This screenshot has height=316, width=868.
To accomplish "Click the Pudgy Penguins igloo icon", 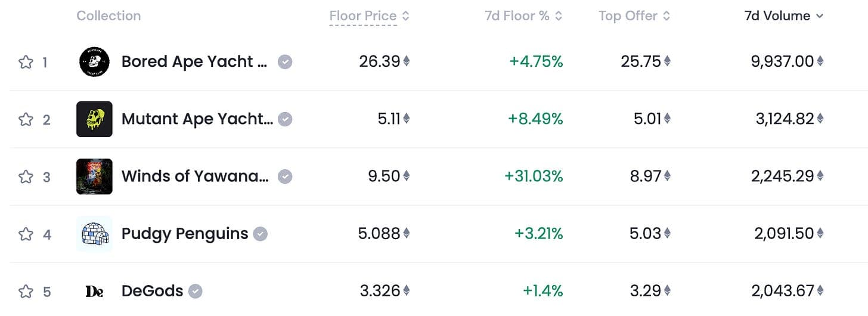I will coord(94,234).
